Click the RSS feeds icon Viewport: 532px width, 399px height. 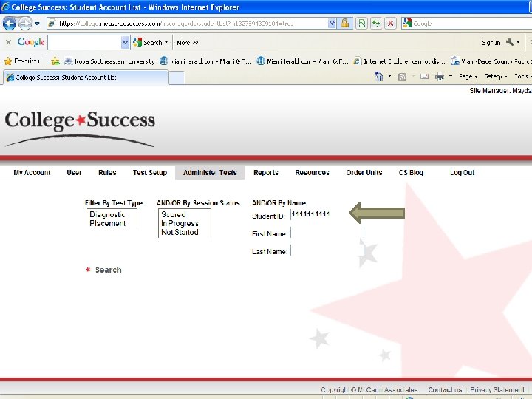(x=402, y=77)
